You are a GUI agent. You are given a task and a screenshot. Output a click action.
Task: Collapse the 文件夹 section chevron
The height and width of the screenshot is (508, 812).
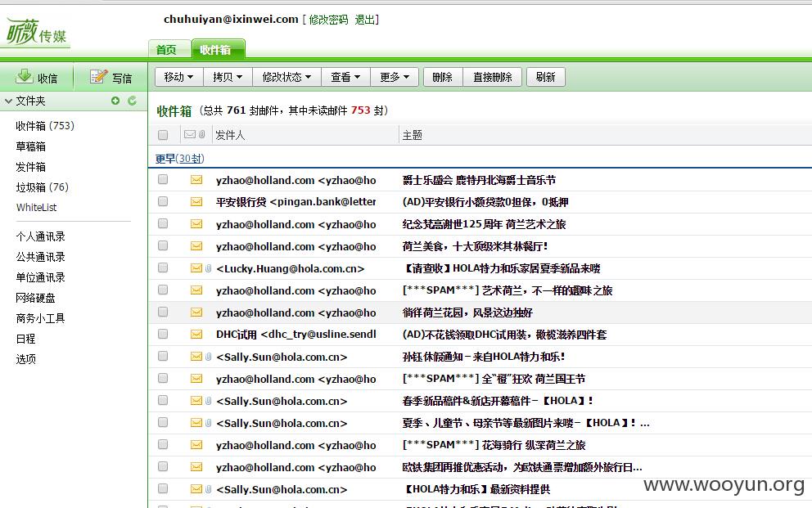click(x=8, y=101)
